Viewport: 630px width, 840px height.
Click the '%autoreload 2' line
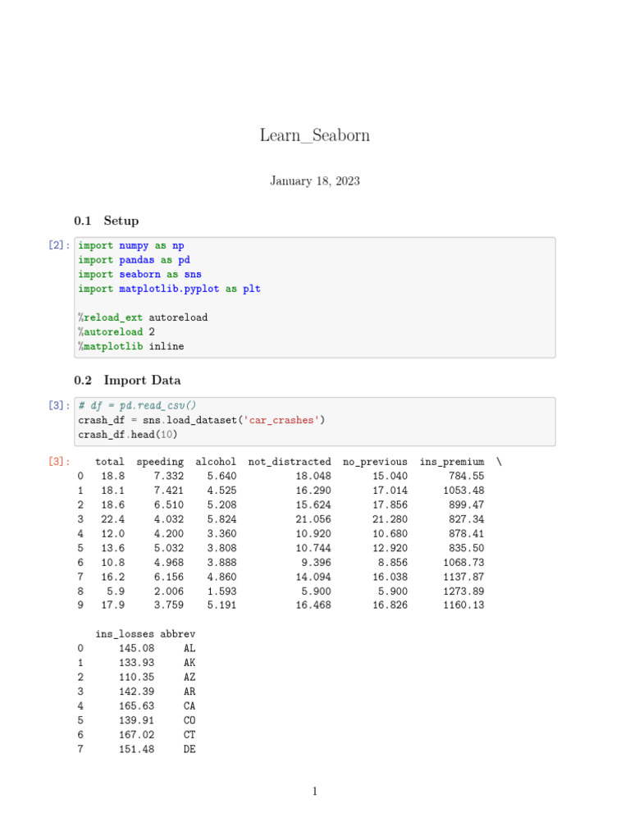point(116,332)
